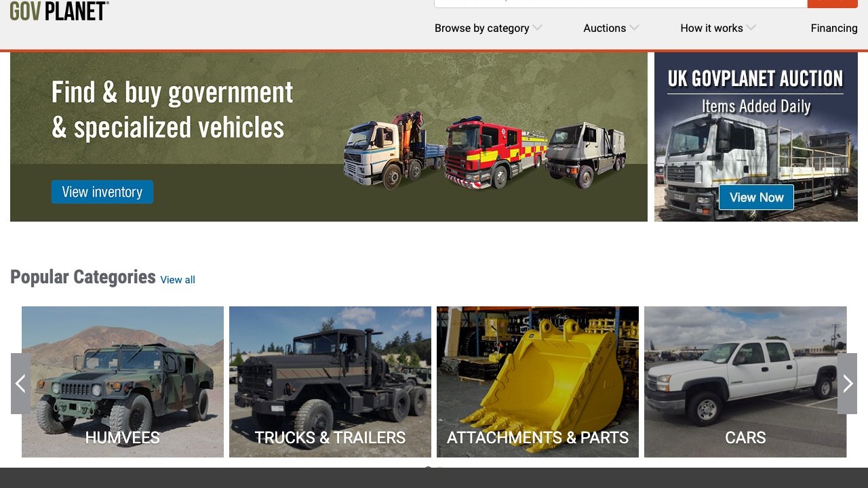
Task: Go to previous categories with left arrow
Action: [20, 384]
